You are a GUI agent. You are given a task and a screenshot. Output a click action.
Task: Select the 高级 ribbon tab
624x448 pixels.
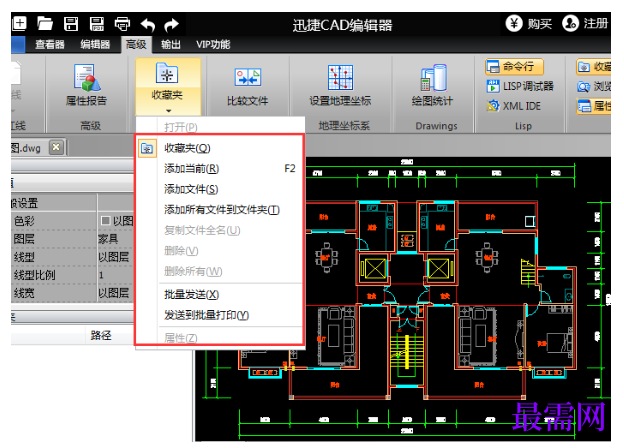tap(136, 44)
